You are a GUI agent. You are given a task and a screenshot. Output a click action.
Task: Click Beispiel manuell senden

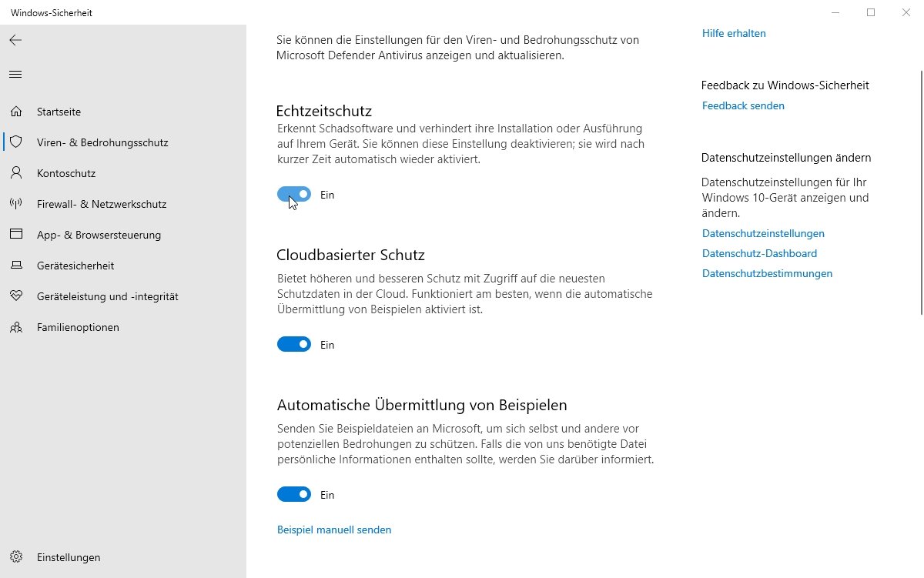334,530
